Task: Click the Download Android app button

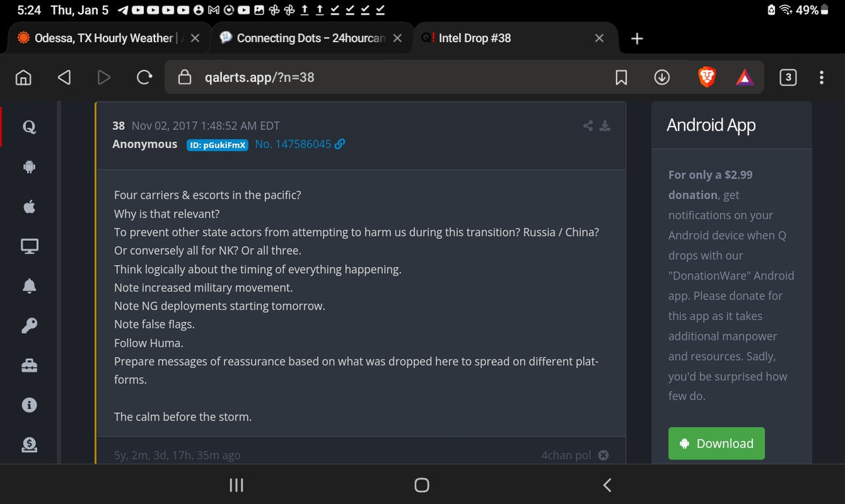Action: point(716,443)
